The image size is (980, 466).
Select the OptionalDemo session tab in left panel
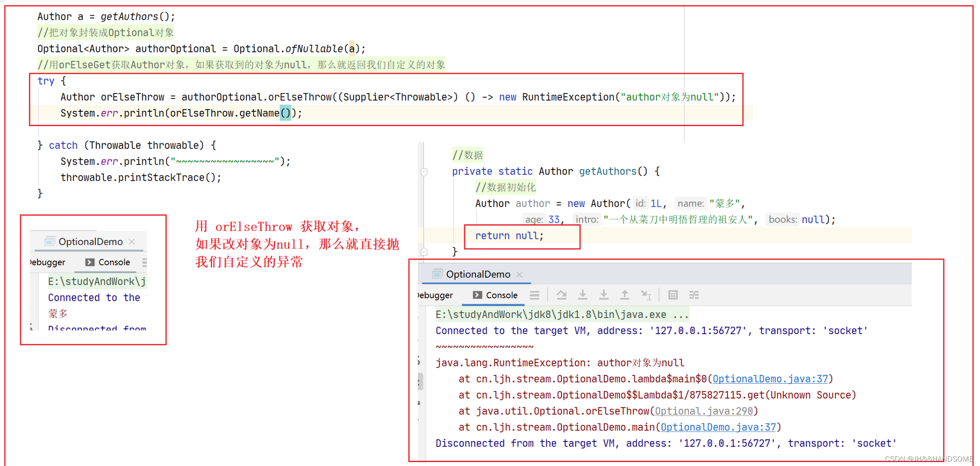[90, 241]
